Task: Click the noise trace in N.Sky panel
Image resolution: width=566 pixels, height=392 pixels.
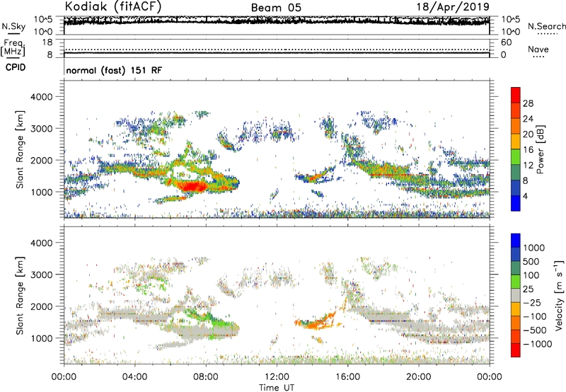Action: (277, 21)
